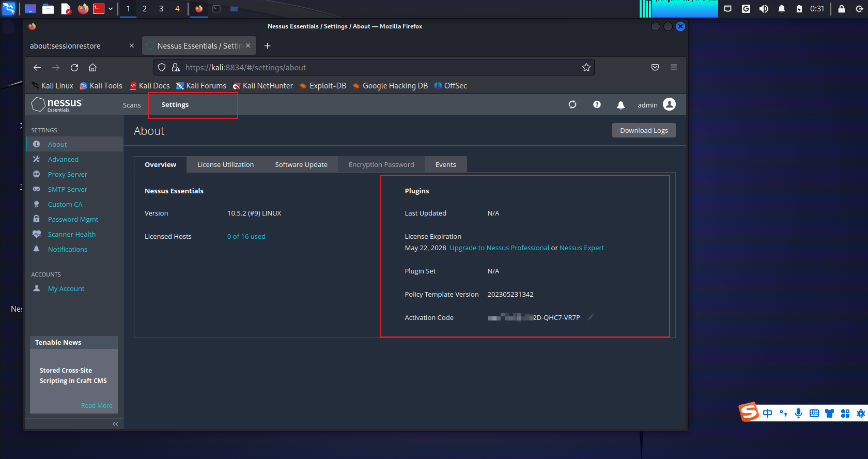Select the Overview tab

tap(160, 164)
